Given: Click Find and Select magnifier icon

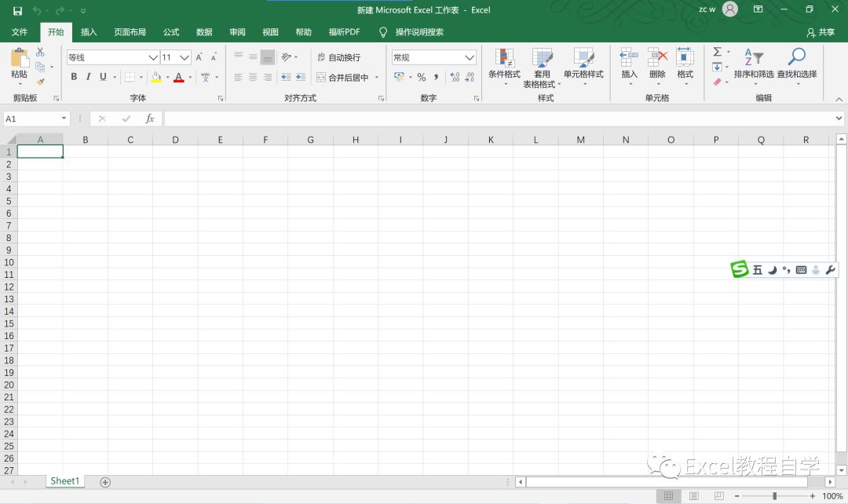Looking at the screenshot, I should pyautogui.click(x=796, y=58).
